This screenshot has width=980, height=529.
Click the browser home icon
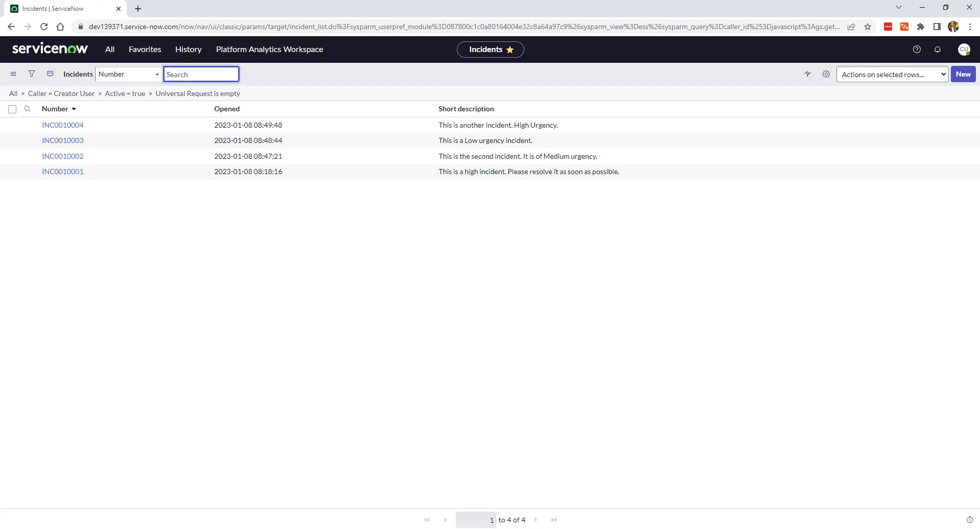pyautogui.click(x=60, y=27)
